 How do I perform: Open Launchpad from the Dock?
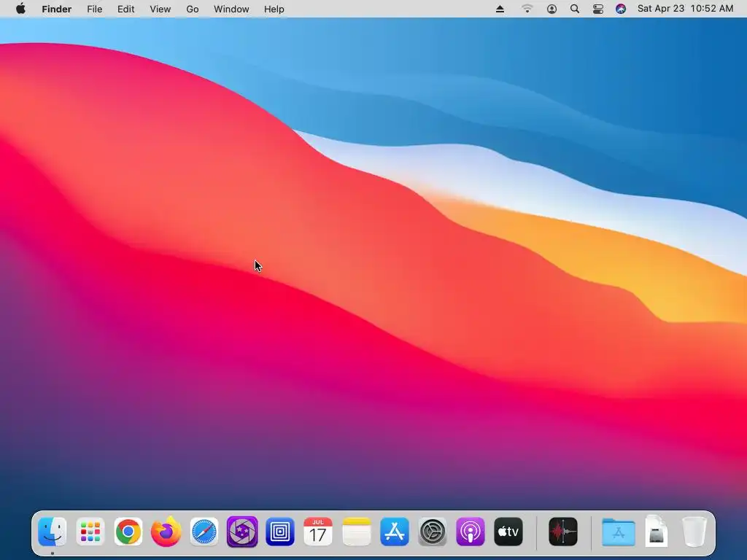(90, 532)
